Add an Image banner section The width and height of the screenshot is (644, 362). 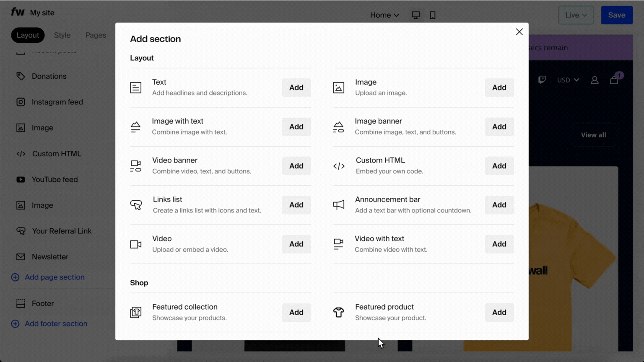click(x=499, y=127)
